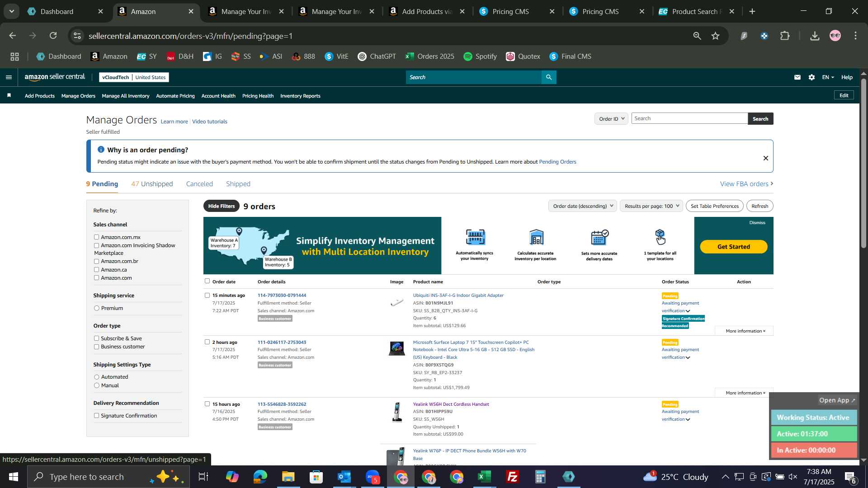
Task: Switch to the 47 Unshipped tab
Action: click(152, 184)
